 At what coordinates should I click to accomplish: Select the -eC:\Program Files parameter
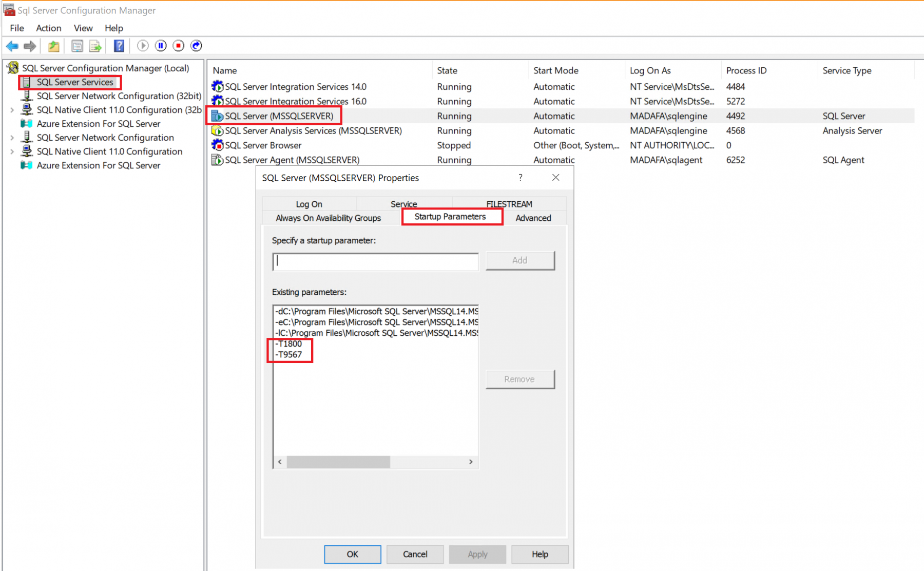[377, 322]
